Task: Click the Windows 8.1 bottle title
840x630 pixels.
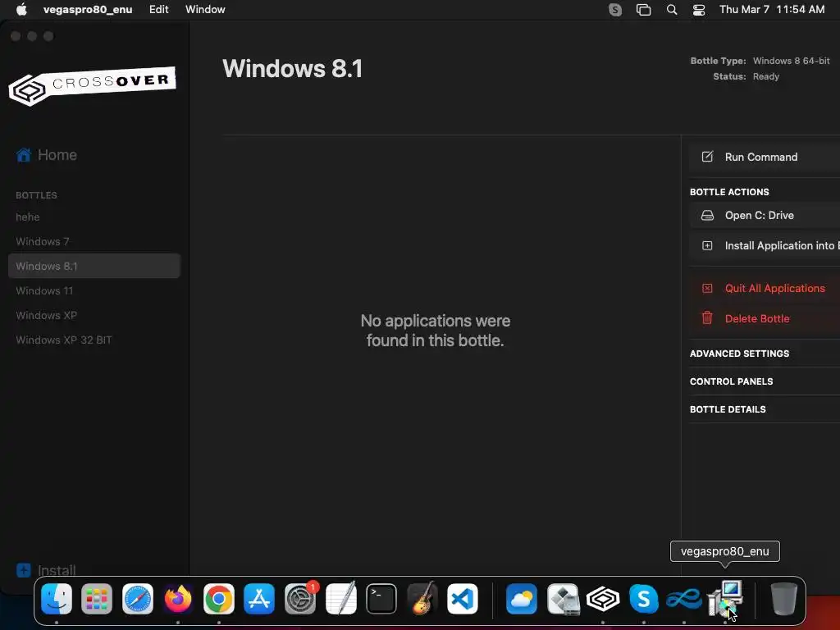Action: [x=293, y=69]
